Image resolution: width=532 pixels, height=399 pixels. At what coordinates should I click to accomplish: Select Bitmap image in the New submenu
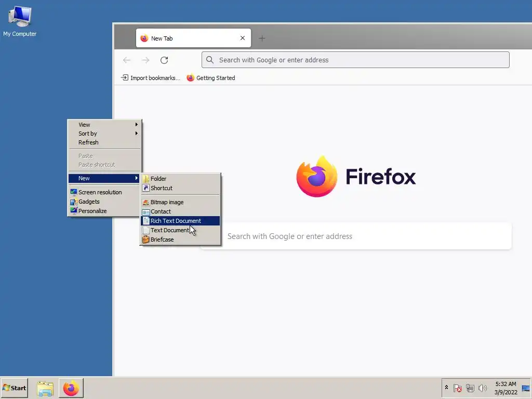[180, 202]
